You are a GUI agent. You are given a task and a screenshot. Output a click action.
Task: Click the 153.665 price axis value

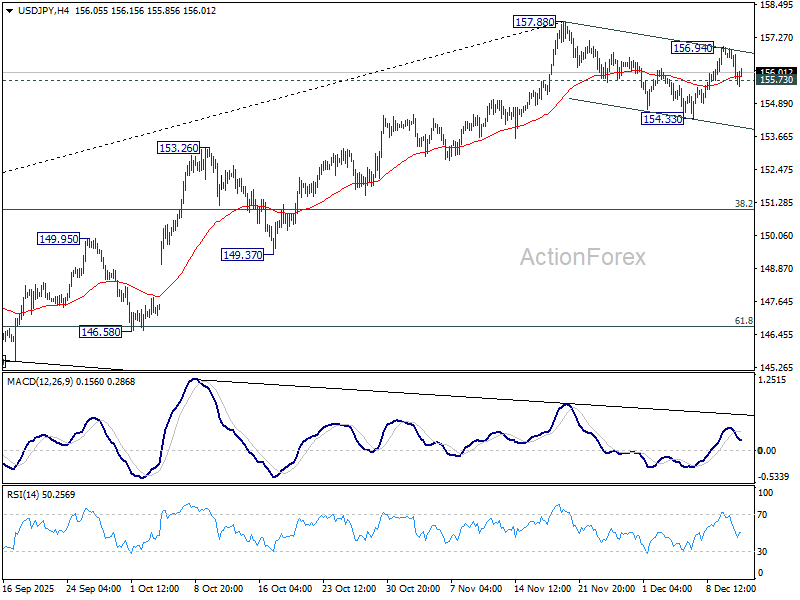(777, 137)
